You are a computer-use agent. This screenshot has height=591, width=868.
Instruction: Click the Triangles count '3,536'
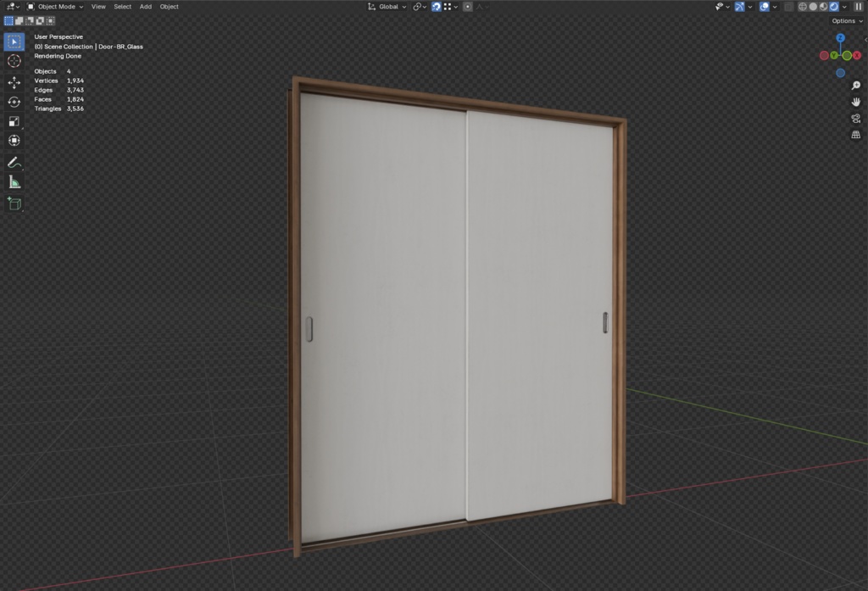[75, 109]
